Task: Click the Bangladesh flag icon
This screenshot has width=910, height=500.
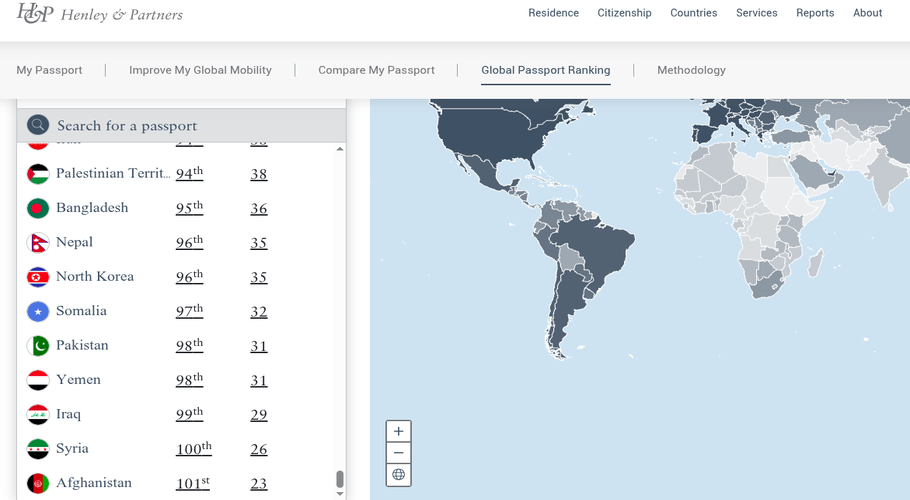Action: [x=38, y=208]
